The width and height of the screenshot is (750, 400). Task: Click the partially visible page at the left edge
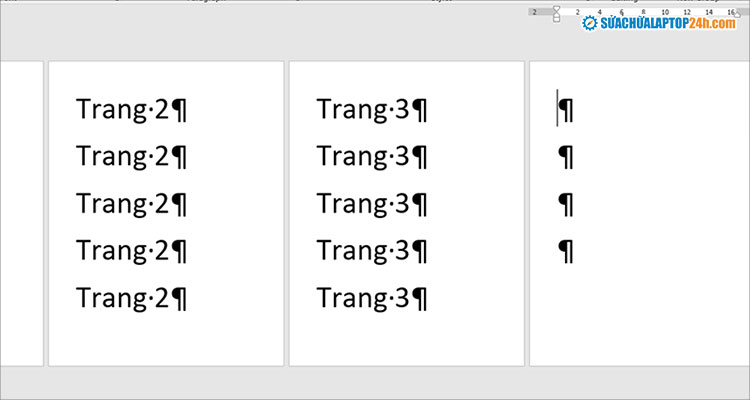[20, 212]
